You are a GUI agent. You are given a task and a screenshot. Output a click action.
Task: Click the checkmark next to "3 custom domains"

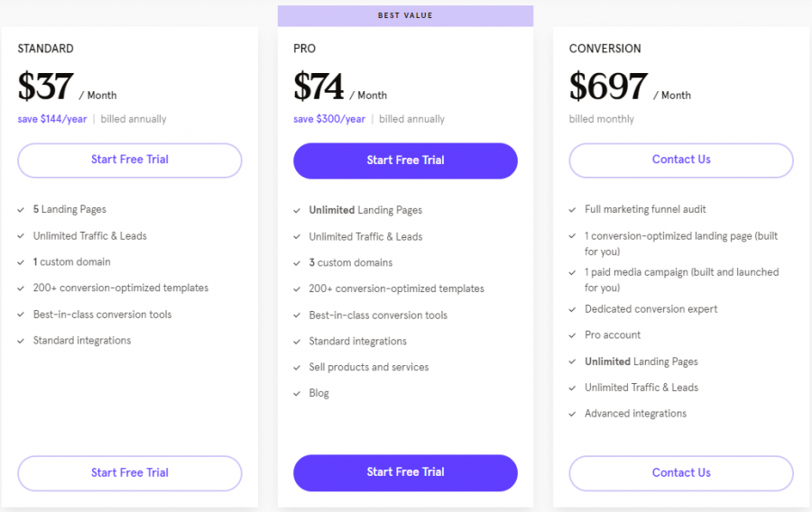[x=298, y=263]
